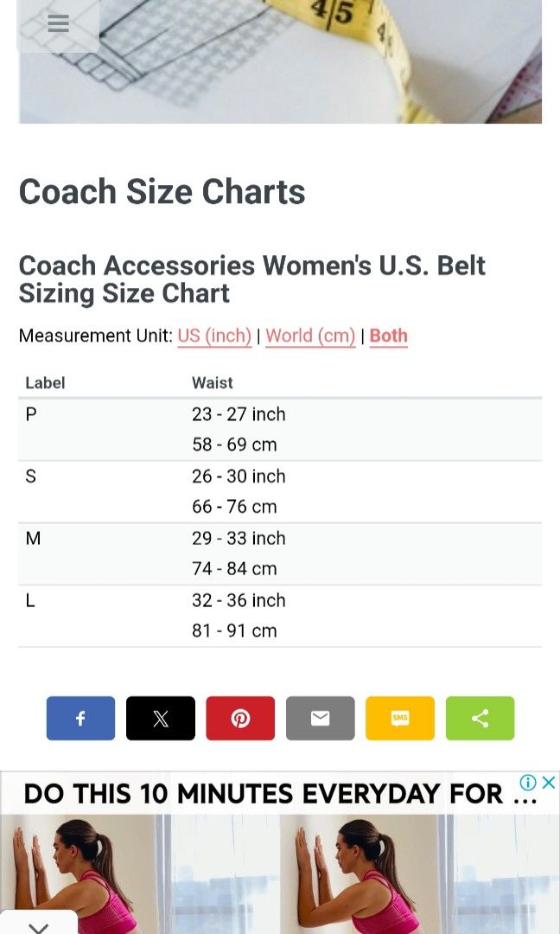Image resolution: width=560 pixels, height=934 pixels.
Task: Open the generic share options icon
Action: point(480,718)
